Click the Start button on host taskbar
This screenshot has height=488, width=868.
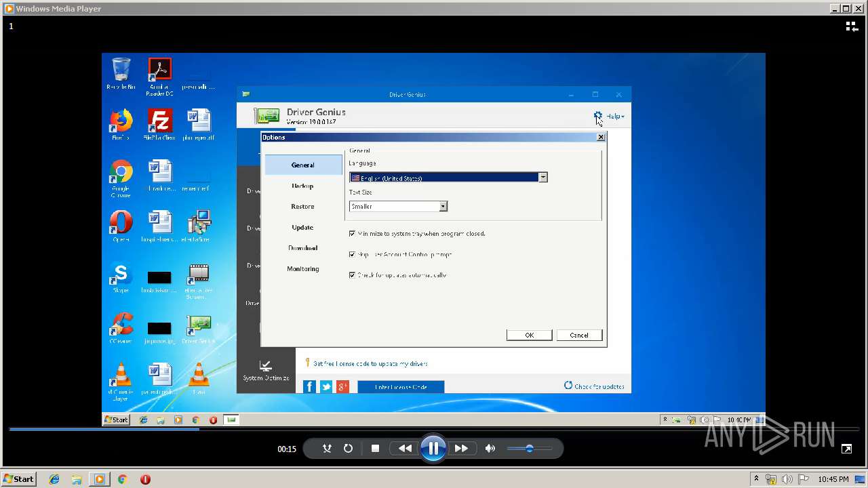click(18, 479)
